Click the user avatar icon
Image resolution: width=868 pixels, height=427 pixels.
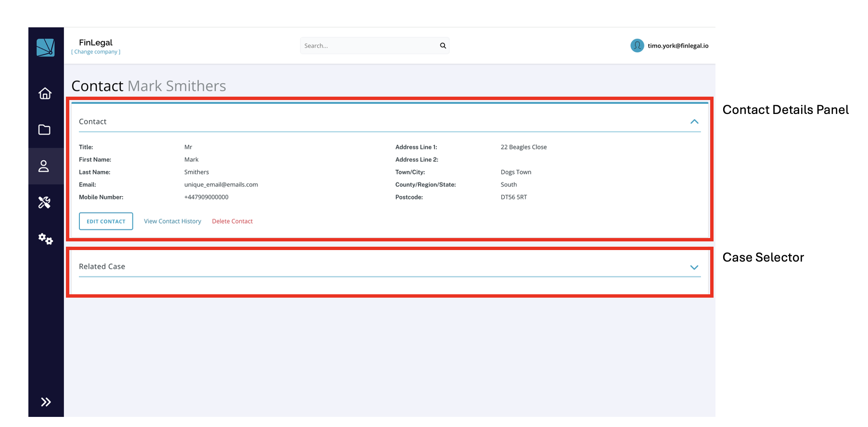pos(637,46)
